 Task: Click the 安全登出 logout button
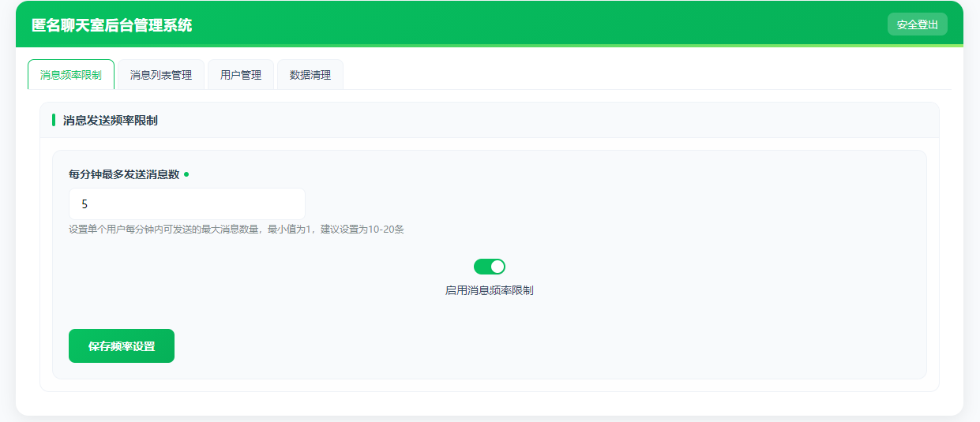[x=917, y=24]
